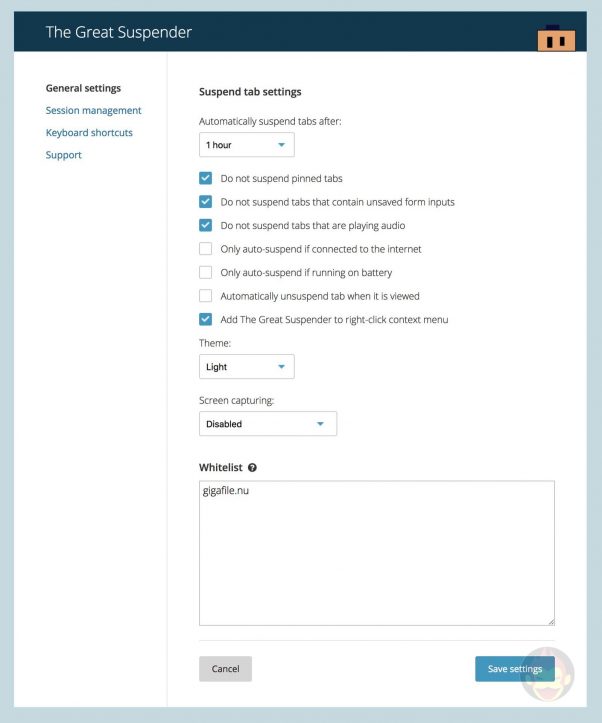The image size is (602, 723).
Task: Check Only auto-suspend if running on battery
Action: 206,272
